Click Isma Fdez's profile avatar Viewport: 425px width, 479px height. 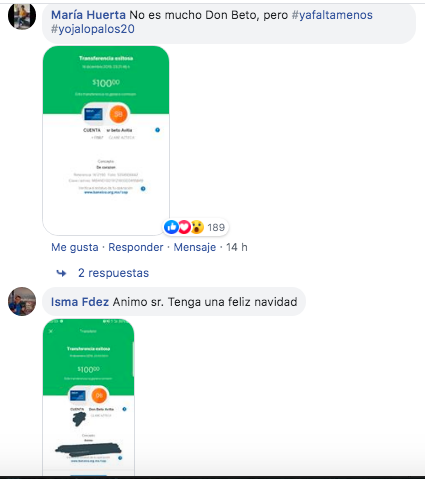[x=22, y=301]
